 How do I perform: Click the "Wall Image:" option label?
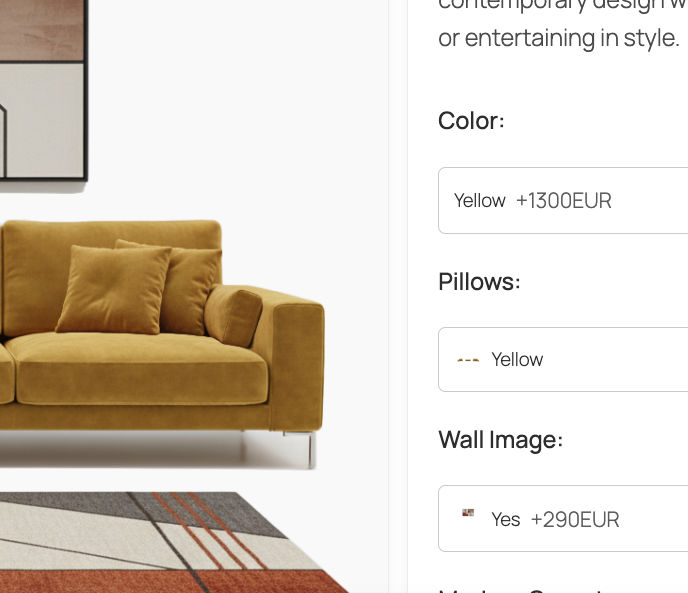pyautogui.click(x=501, y=440)
